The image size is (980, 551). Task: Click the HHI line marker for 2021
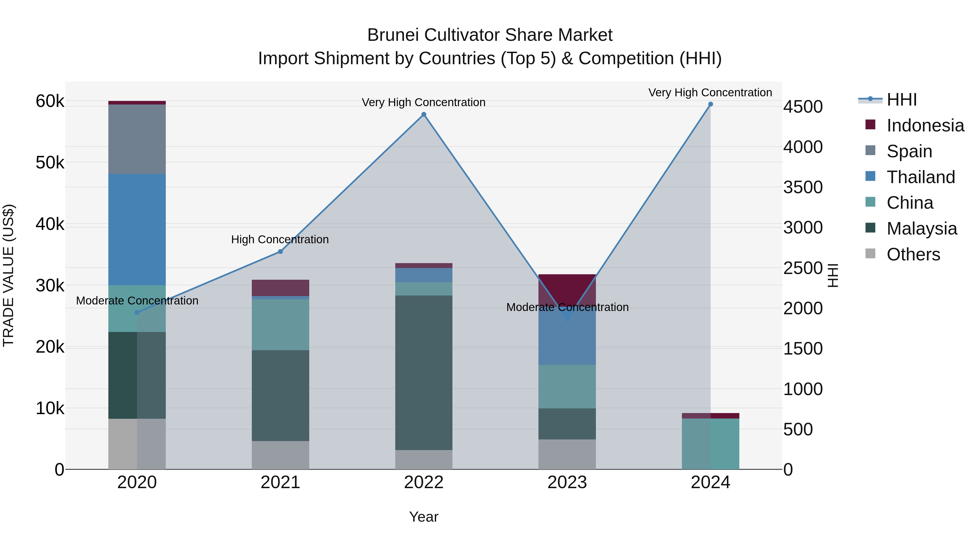point(280,251)
